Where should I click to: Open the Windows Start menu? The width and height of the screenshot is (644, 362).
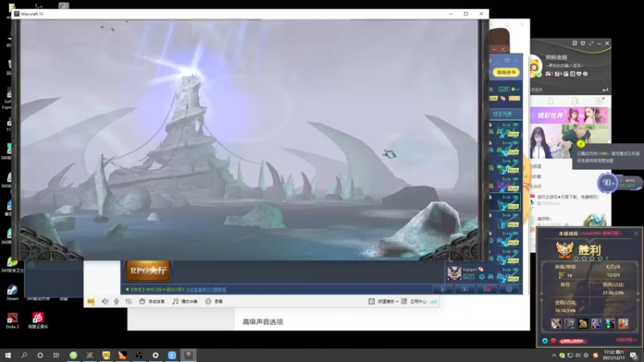(x=8, y=355)
